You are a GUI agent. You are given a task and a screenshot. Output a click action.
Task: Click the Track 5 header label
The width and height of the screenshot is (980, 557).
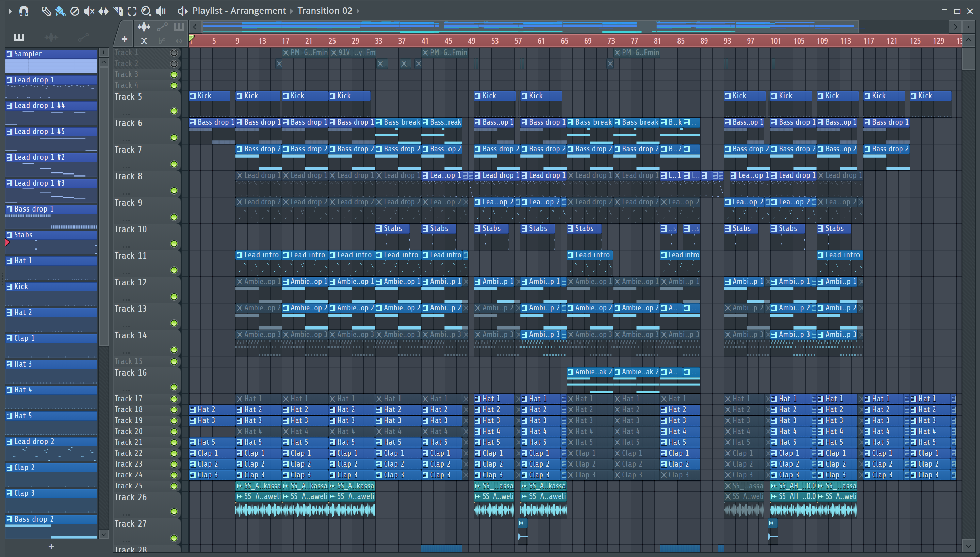(x=128, y=97)
